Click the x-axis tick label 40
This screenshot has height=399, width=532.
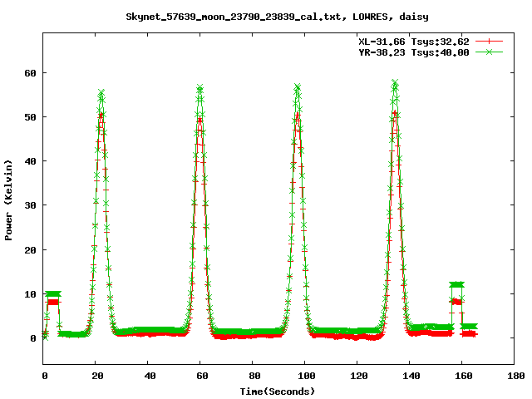coord(150,376)
